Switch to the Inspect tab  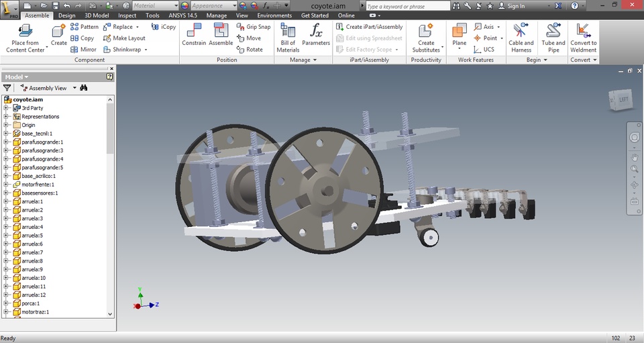click(127, 15)
